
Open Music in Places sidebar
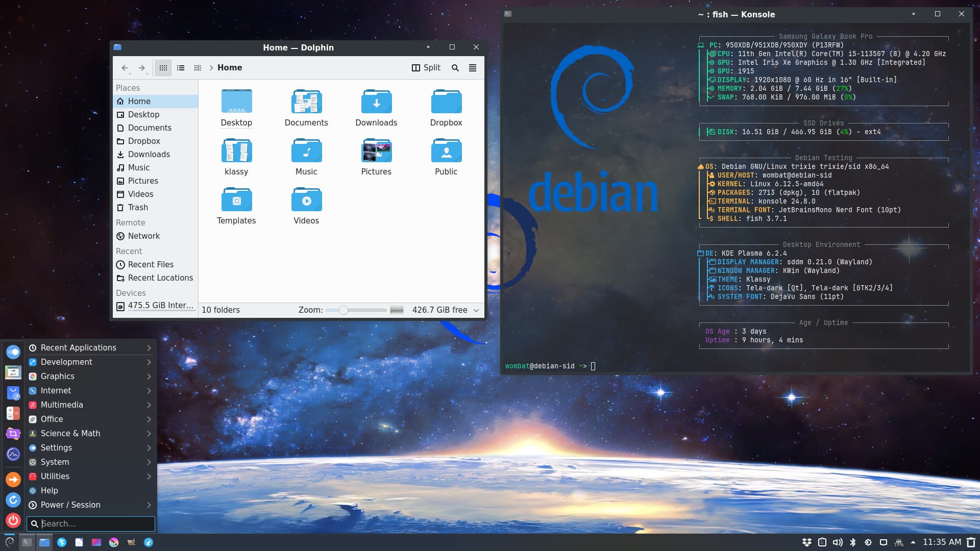(x=155, y=168)
